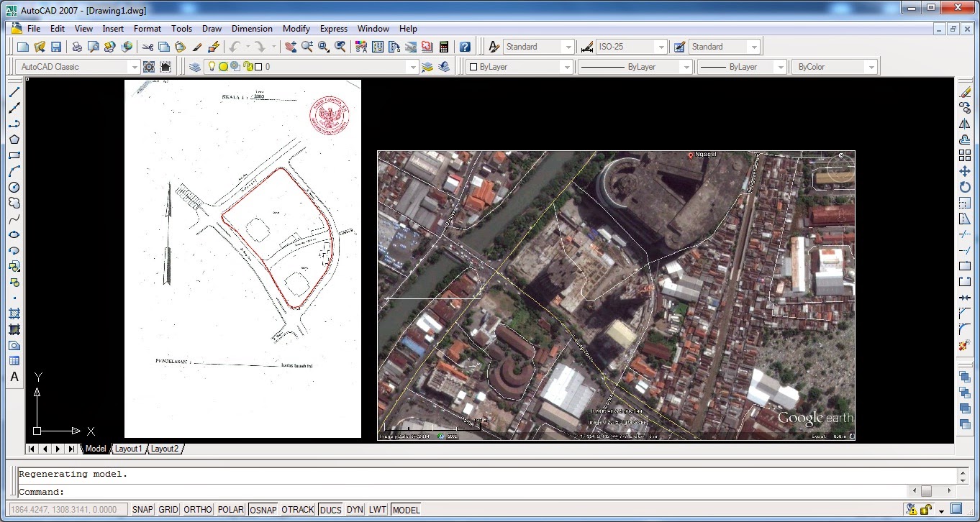Screen dimensions: 980x522
Task: Open the Modify menu
Action: pos(296,29)
